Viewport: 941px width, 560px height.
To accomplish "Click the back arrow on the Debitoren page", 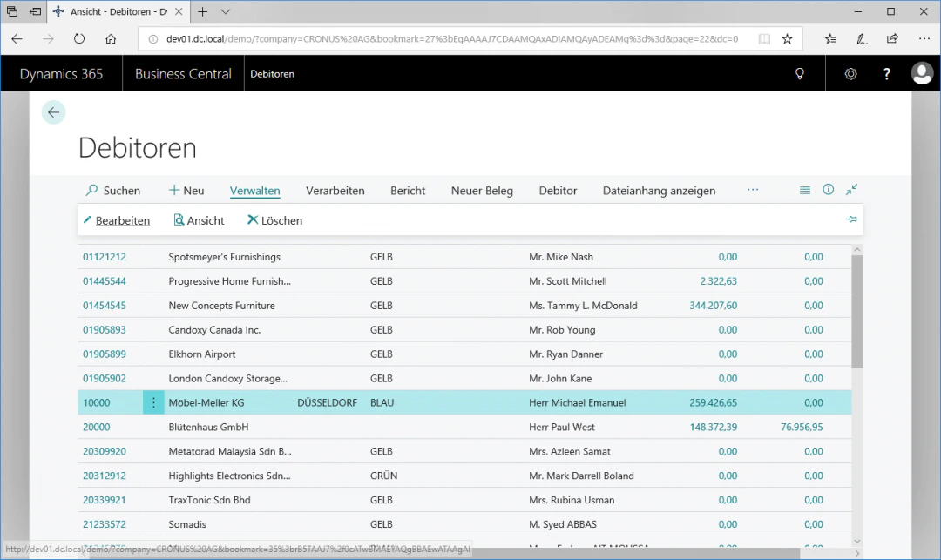I will click(53, 112).
